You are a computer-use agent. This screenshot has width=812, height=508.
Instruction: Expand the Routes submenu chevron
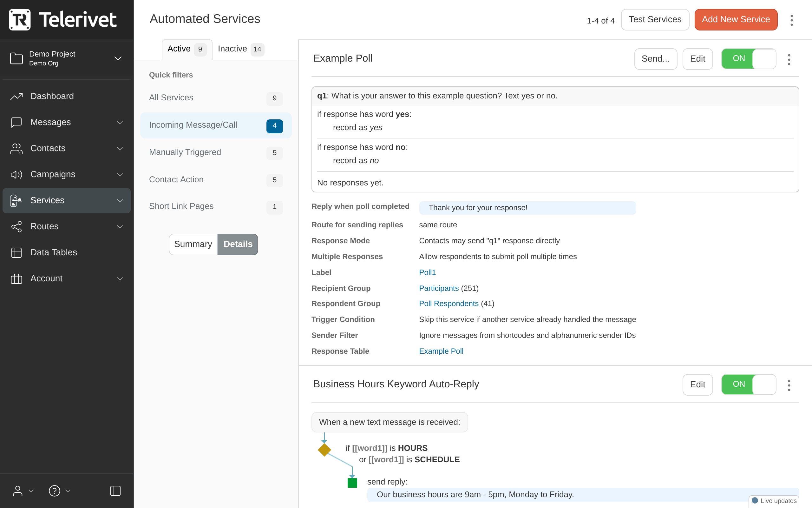[x=120, y=226]
